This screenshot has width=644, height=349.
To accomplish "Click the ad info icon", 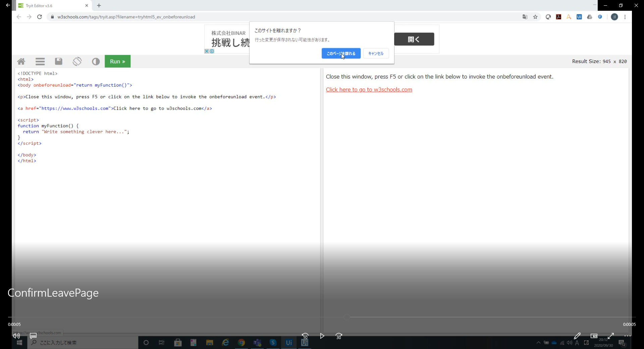I will (212, 51).
